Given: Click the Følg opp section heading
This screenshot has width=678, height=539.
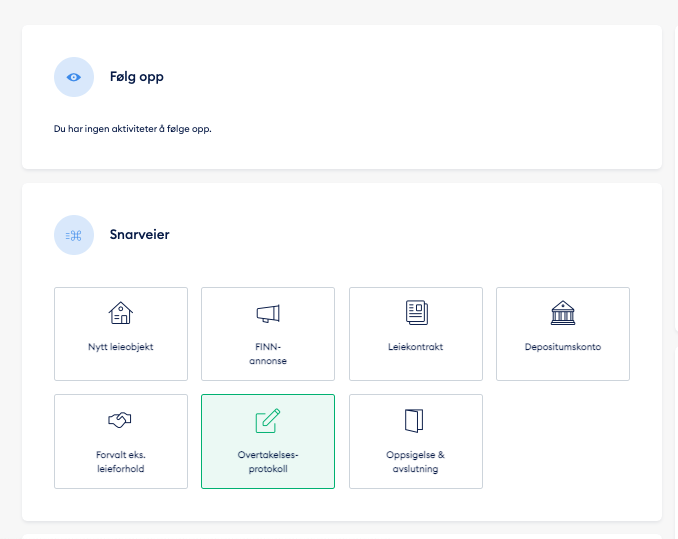Looking at the screenshot, I should [136, 77].
